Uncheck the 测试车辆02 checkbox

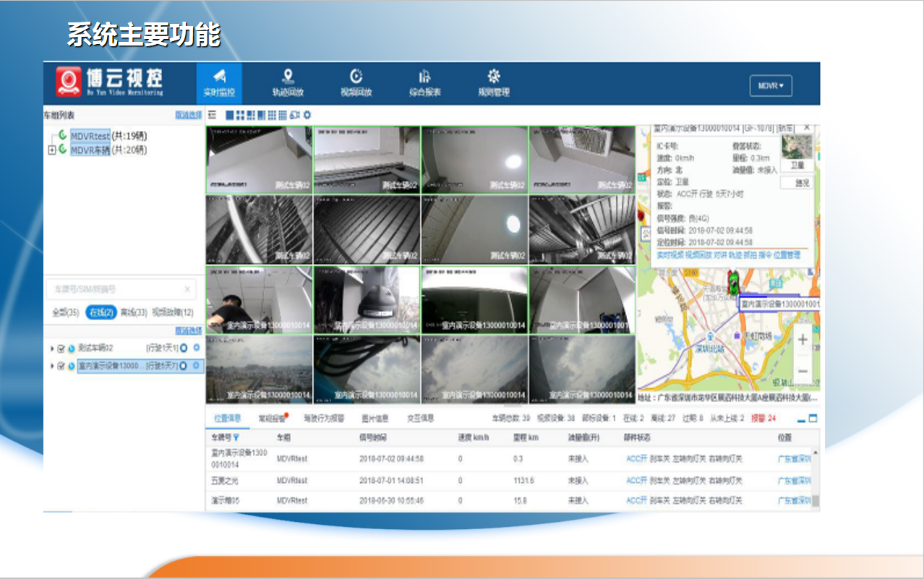[61, 348]
